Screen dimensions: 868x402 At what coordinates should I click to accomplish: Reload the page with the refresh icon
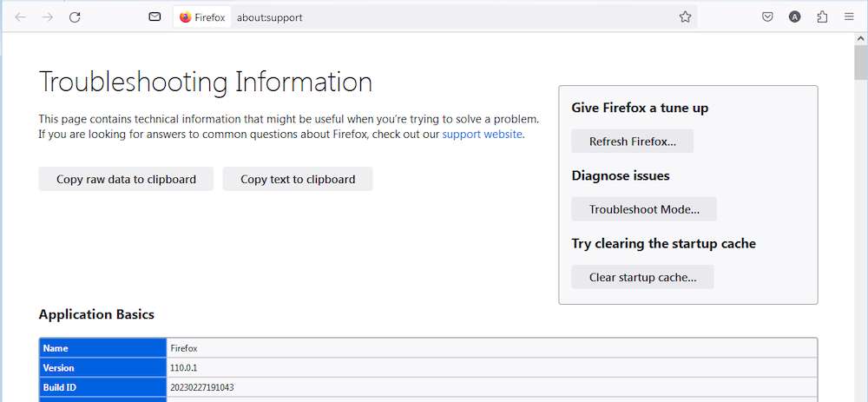[75, 17]
